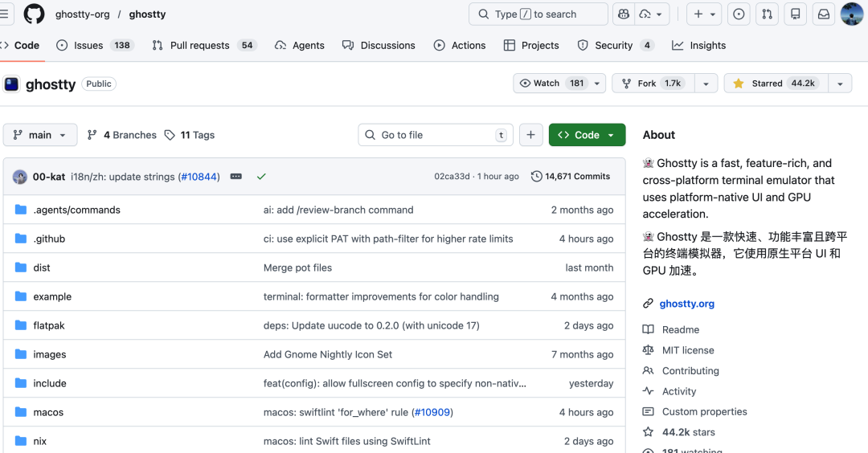Switch to the Pull requests tab
Image resolution: width=868 pixels, height=453 pixels.
click(203, 45)
